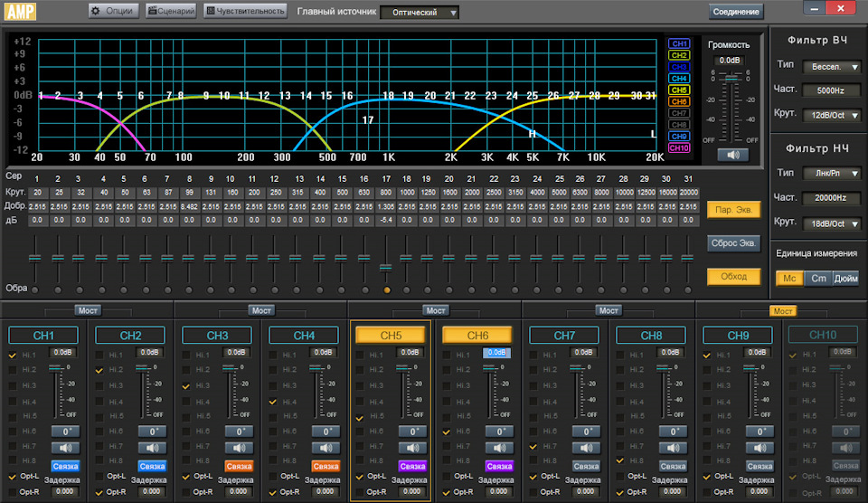The image size is (868, 503).
Task: Click Пар. Экв. button
Action: 733,210
